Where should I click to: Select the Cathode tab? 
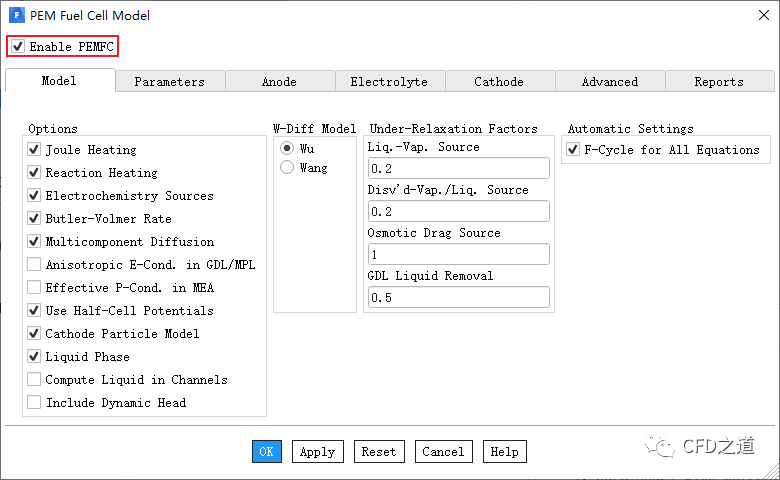pyautogui.click(x=499, y=82)
